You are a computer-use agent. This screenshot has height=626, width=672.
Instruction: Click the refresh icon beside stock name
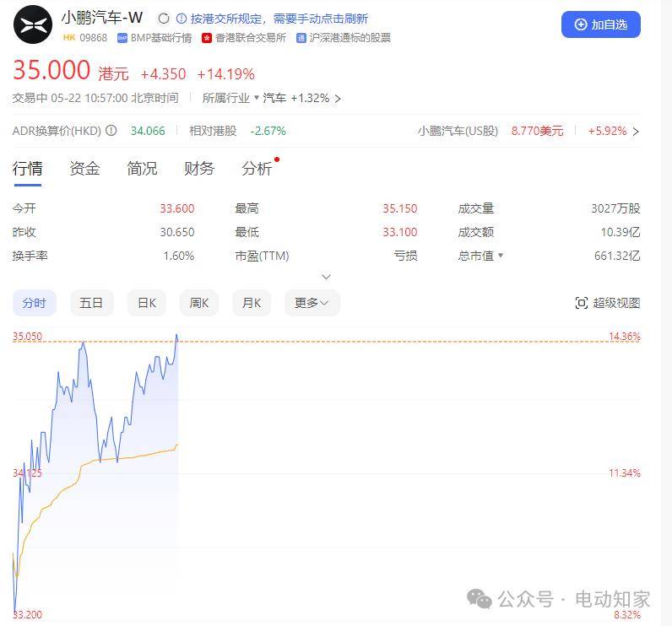coord(164,19)
